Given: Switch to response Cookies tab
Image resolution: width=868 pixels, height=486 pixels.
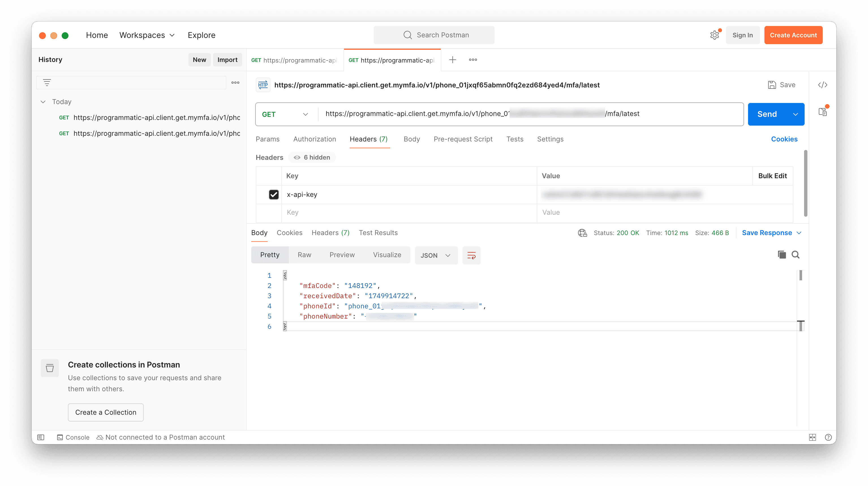Looking at the screenshot, I should click(289, 233).
